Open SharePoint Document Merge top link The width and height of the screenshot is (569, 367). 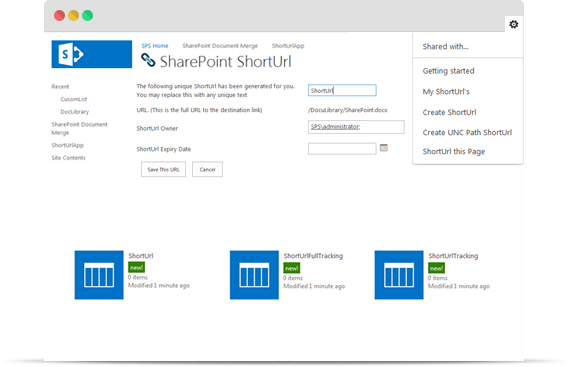point(220,46)
